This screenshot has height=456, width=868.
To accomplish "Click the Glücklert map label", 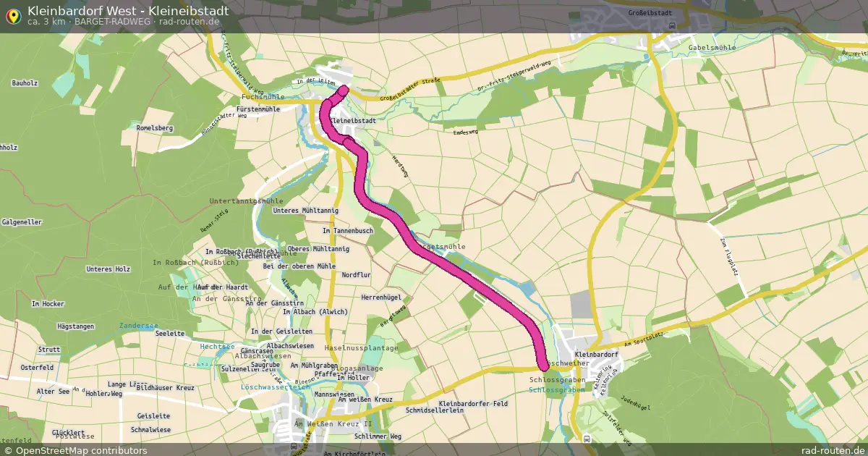I will 68,433.
